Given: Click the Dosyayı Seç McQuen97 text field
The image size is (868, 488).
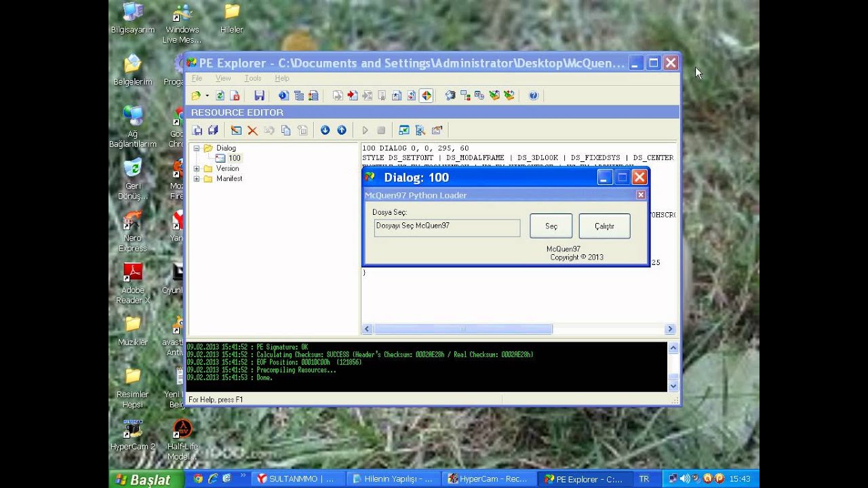Looking at the screenshot, I should point(447,228).
